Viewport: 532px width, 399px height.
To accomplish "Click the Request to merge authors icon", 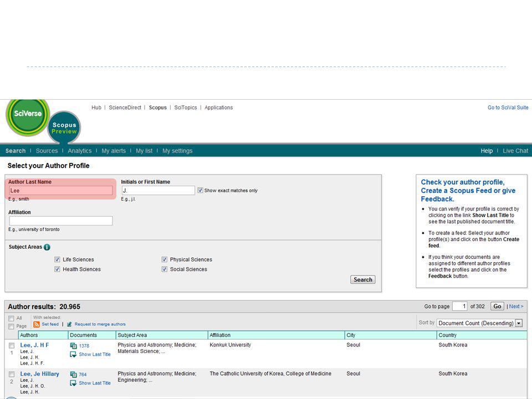I will [x=69, y=324].
